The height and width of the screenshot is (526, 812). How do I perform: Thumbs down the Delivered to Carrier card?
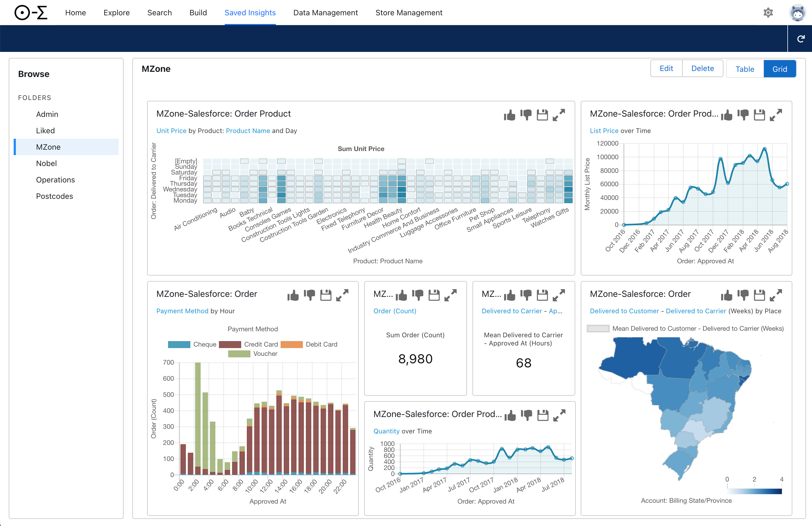click(526, 295)
